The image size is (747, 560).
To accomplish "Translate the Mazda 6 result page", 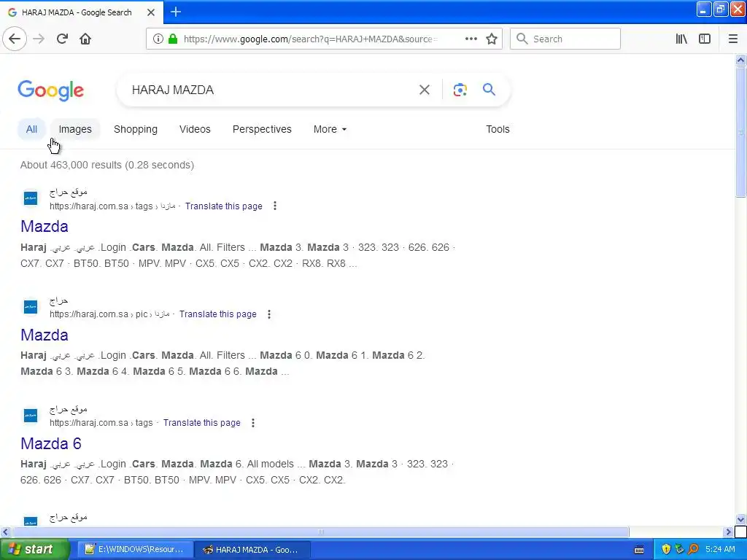I will [201, 423].
